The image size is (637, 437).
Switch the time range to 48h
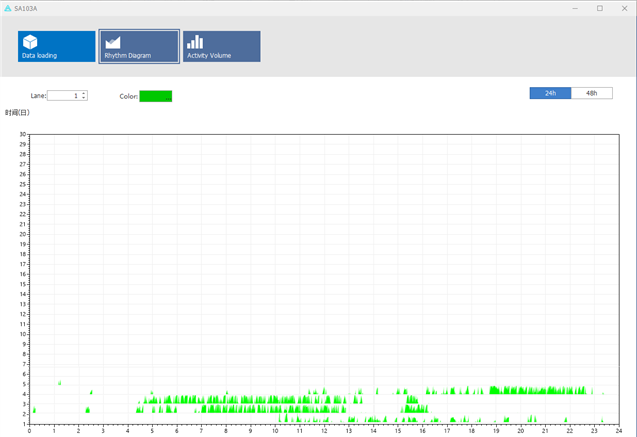point(591,93)
